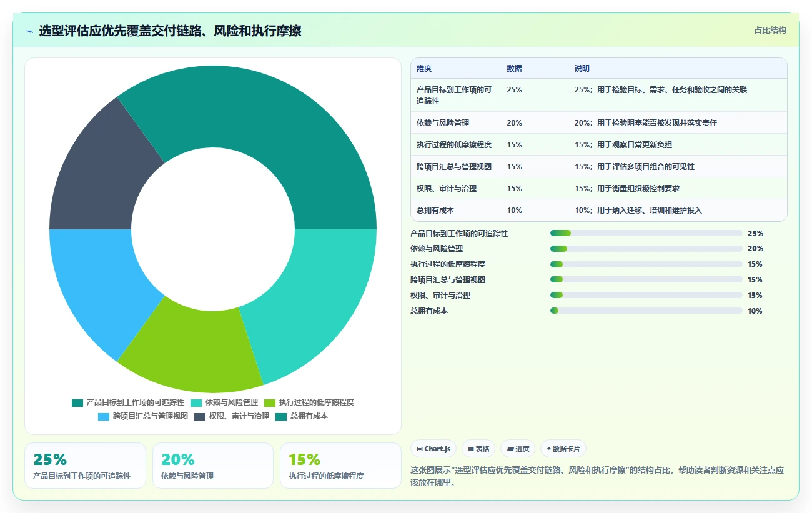The image size is (812, 513).
Task: Click the 说明 column header
Action: (582, 69)
